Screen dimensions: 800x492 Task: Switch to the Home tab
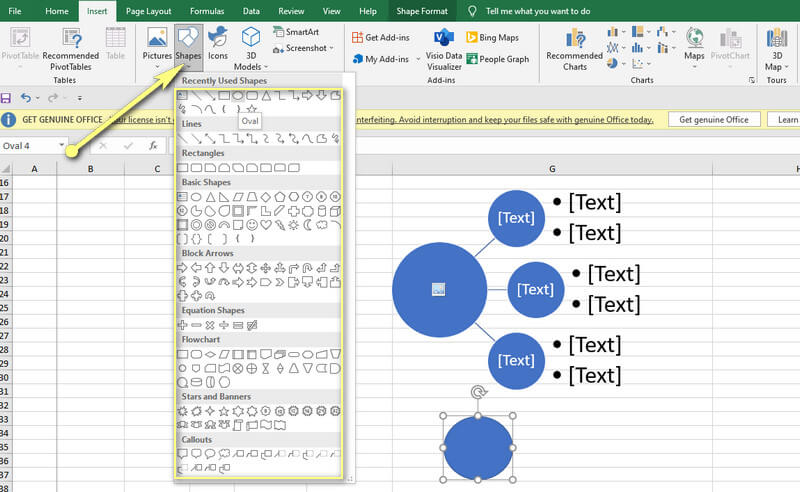coord(57,11)
